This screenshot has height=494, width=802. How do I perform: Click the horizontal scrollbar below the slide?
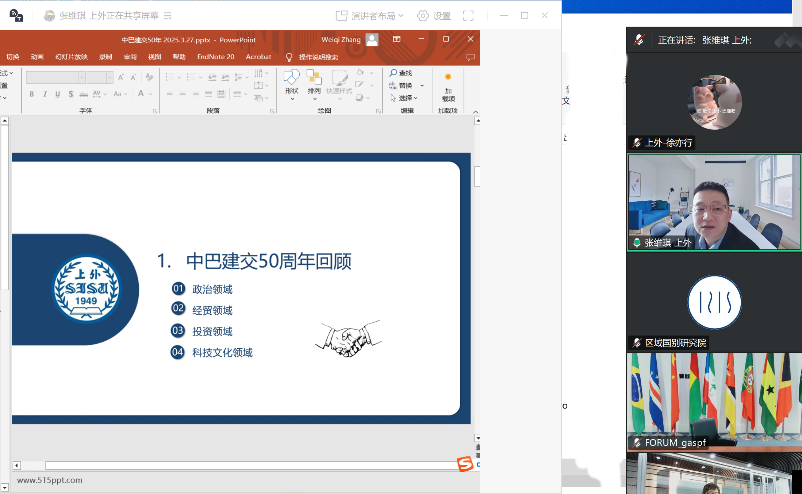pyautogui.click(x=250, y=465)
